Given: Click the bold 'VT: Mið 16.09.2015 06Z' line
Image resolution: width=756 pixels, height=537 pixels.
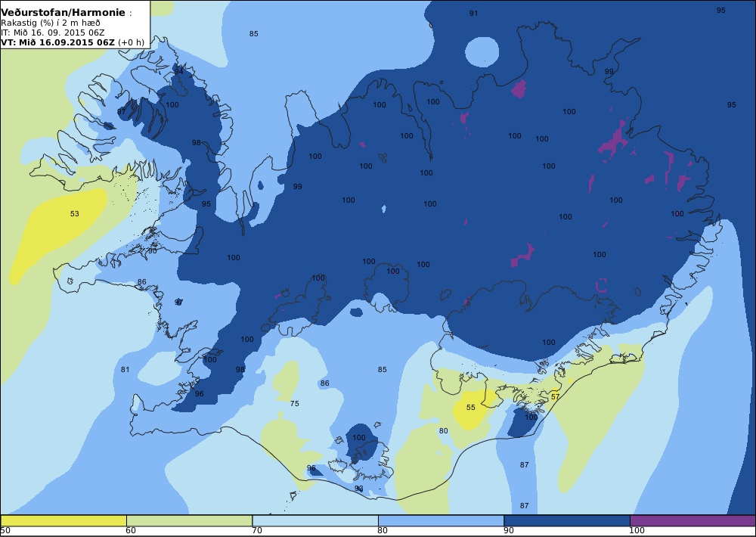Looking at the screenshot, I should pyautogui.click(x=58, y=42).
